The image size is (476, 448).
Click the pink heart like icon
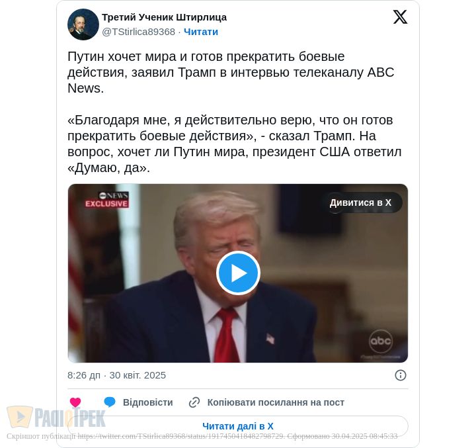click(x=75, y=402)
